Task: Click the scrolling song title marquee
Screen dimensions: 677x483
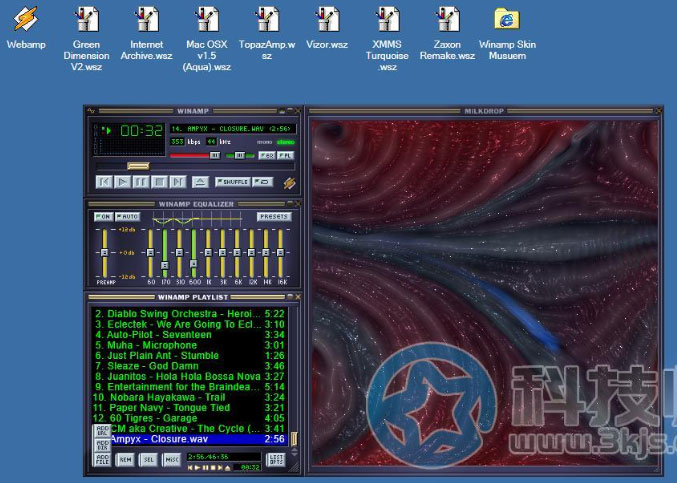Action: pos(233,129)
